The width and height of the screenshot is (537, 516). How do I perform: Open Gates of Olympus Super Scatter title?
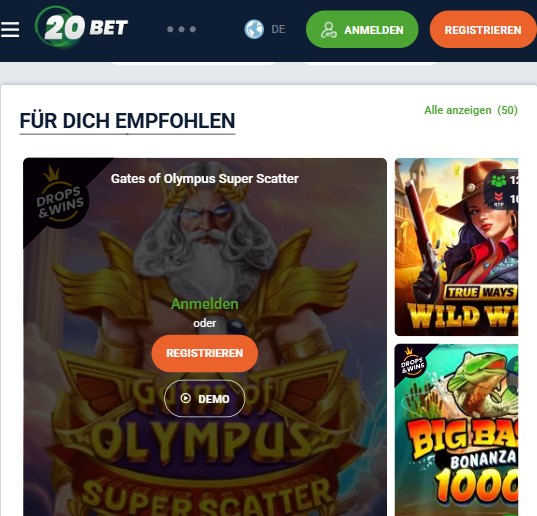pyautogui.click(x=205, y=179)
